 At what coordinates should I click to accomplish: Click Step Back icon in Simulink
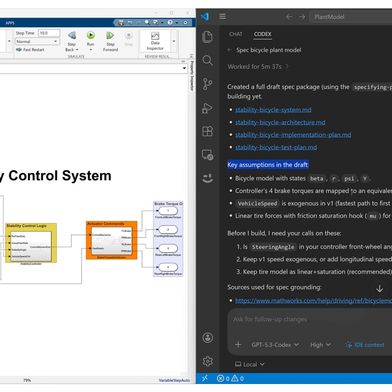click(72, 35)
